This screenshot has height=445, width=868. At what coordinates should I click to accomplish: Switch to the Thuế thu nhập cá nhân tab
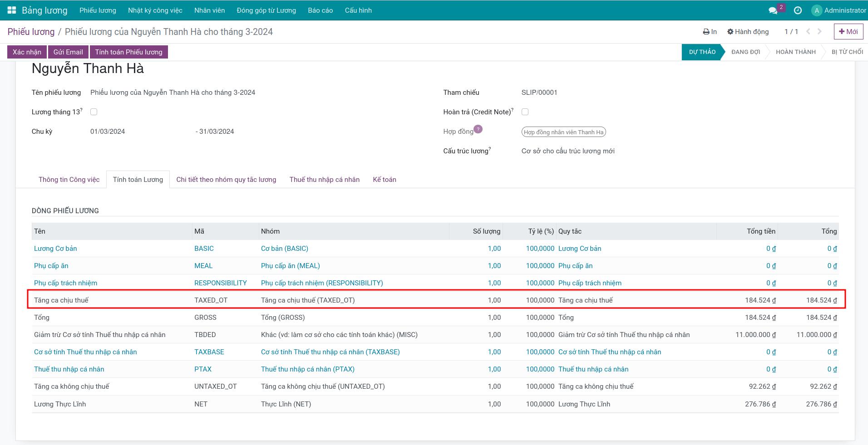(x=325, y=180)
